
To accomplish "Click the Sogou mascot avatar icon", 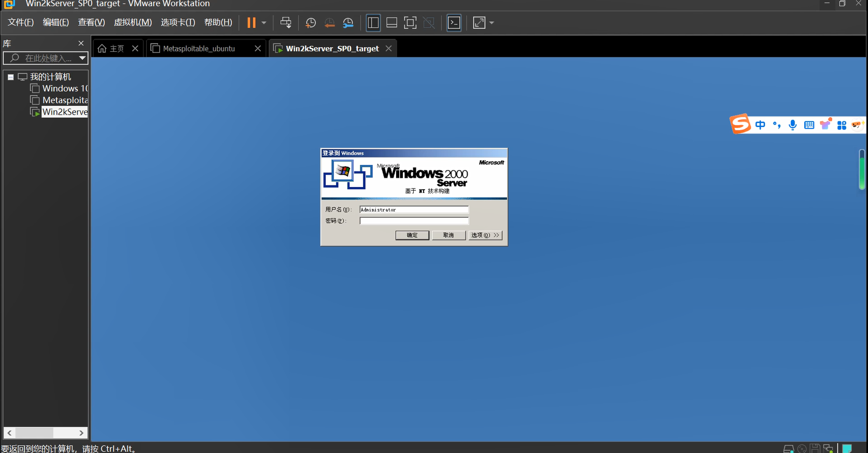I will [x=857, y=125].
